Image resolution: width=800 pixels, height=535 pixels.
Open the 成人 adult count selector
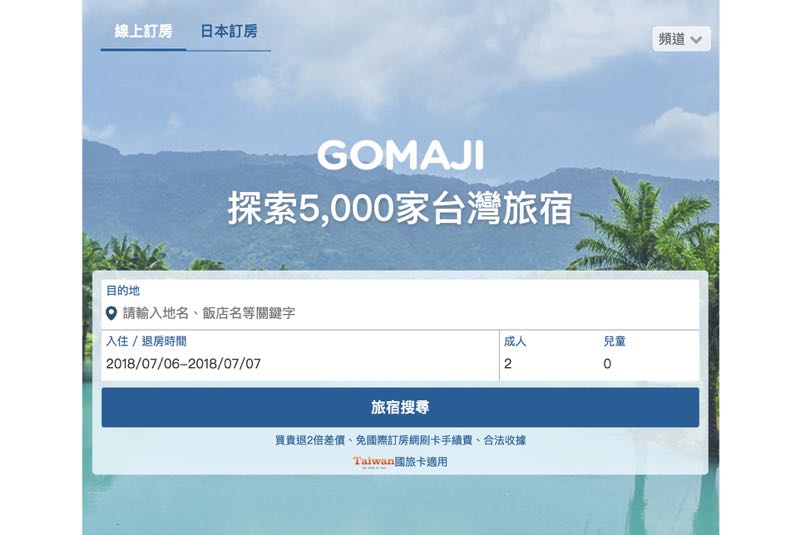pos(548,355)
